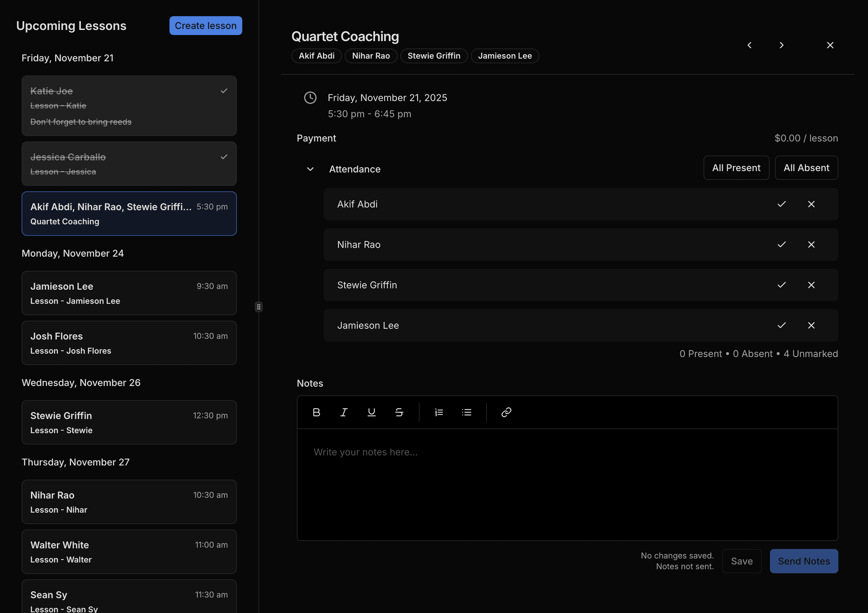Collapse the Attendance section
This screenshot has height=613, width=868.
pyautogui.click(x=310, y=169)
